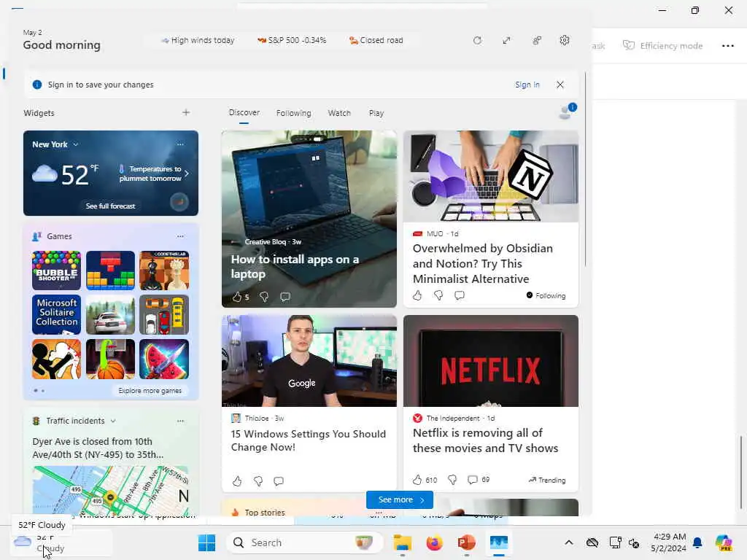747x560 pixels.
Task: Open temperatures to plummet tomorrow alert
Action: pyautogui.click(x=153, y=174)
